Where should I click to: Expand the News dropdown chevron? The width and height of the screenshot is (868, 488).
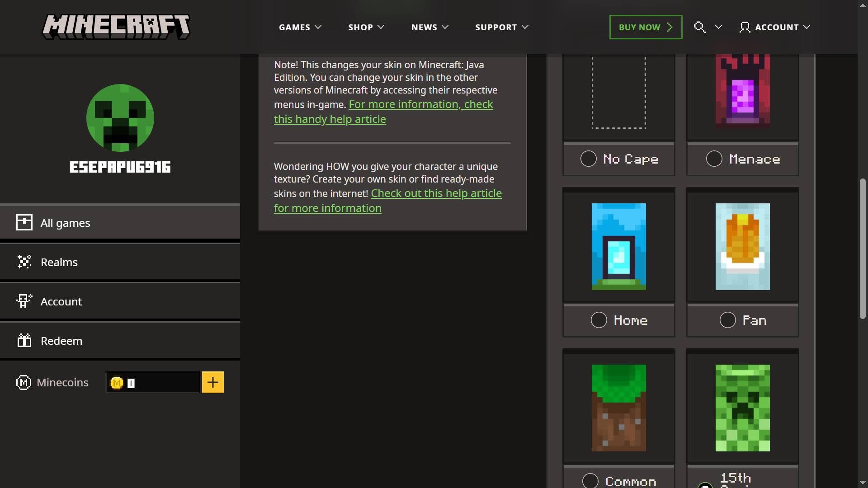pos(445,27)
